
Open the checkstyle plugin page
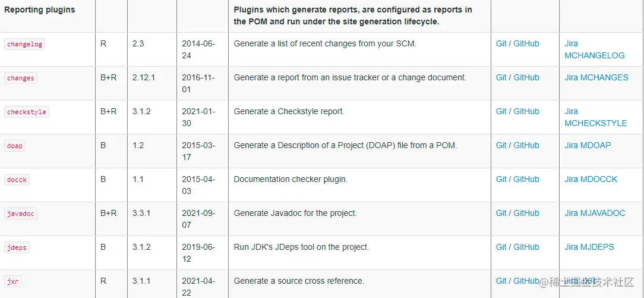pos(27,112)
